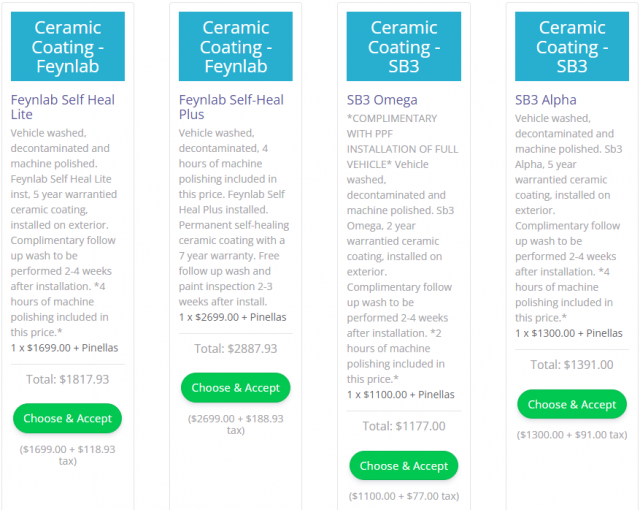Select the second Ceramic Coating - Feynlab header banner

click(x=236, y=47)
